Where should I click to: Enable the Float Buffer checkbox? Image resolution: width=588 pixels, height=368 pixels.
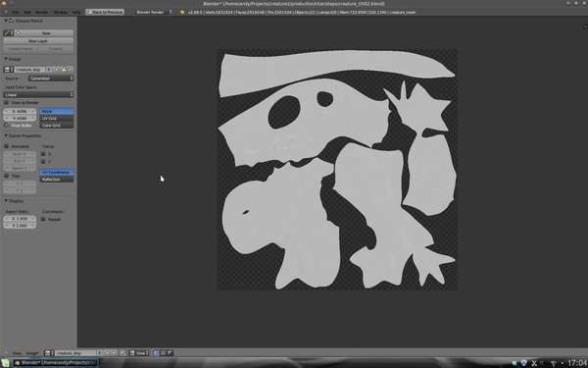(x=7, y=125)
